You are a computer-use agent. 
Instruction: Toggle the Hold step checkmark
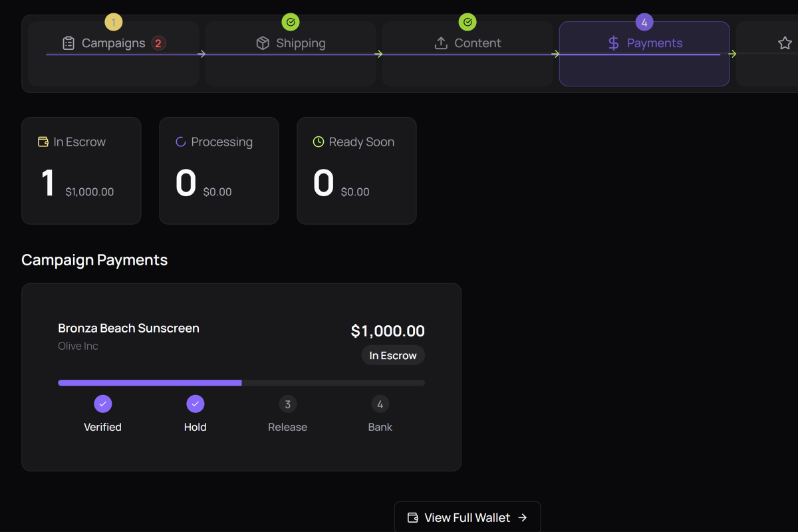pyautogui.click(x=195, y=404)
